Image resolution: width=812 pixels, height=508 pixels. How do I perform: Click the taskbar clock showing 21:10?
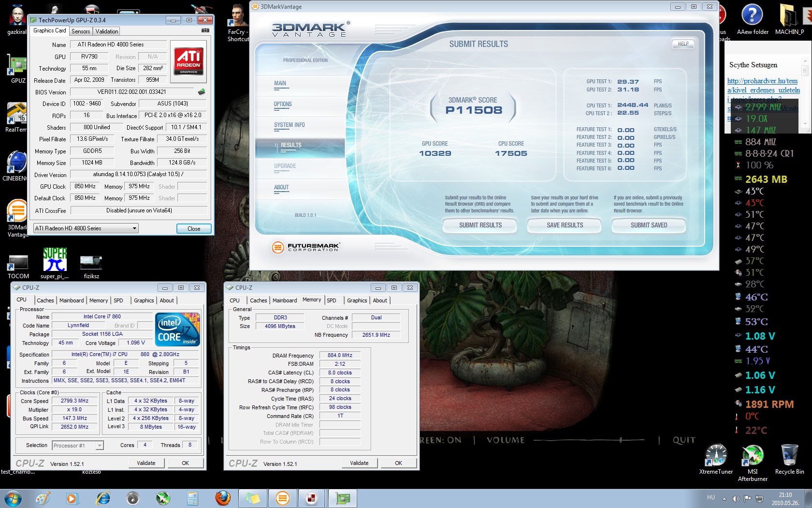point(785,499)
